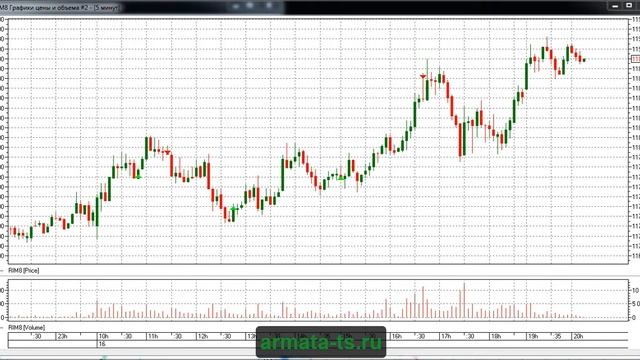Click the green buy marker before 11h
Viewport: 640px width, 360px height.
[x=138, y=176]
